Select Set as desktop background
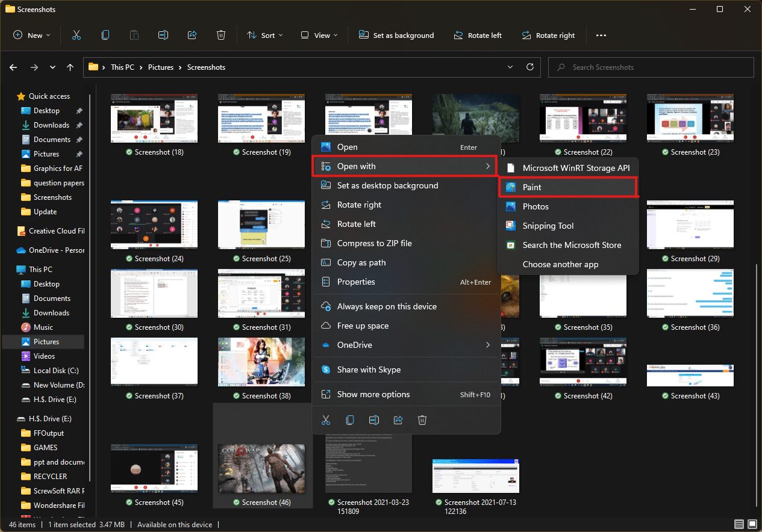This screenshot has height=532, width=762. tap(406, 185)
